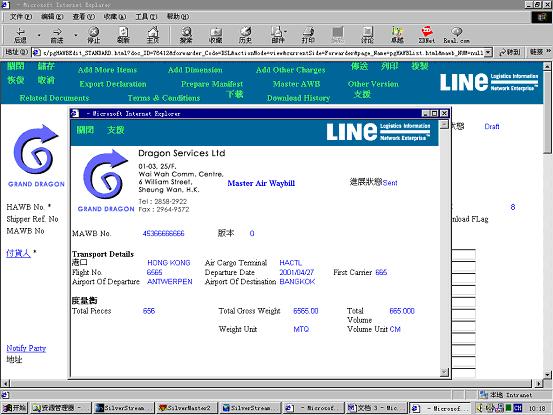Click 支援 link in popup window

coord(116,130)
